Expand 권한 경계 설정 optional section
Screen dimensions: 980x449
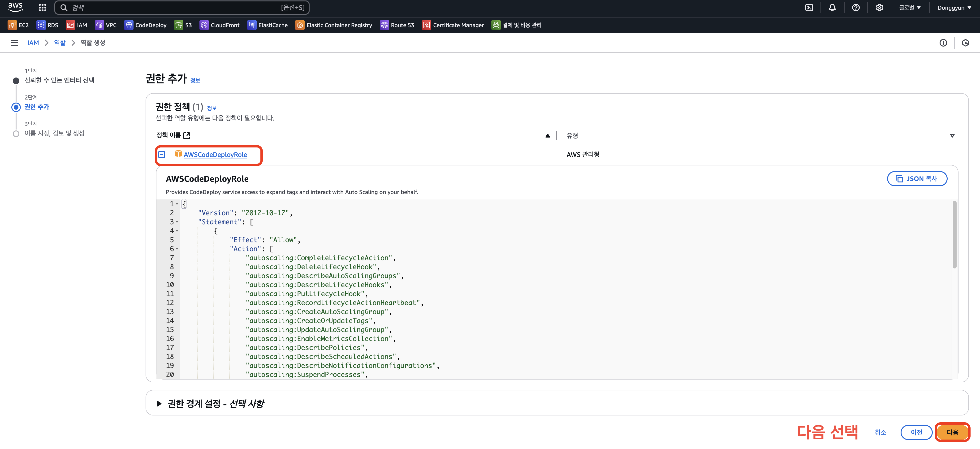coord(159,403)
